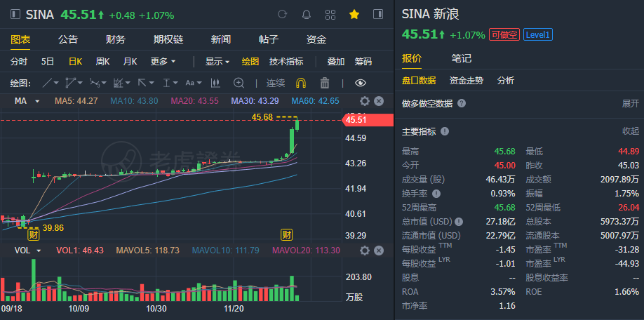Expand the polyline shape tool dropdown arrow
The image size is (644, 320).
pyautogui.click(x=80, y=83)
